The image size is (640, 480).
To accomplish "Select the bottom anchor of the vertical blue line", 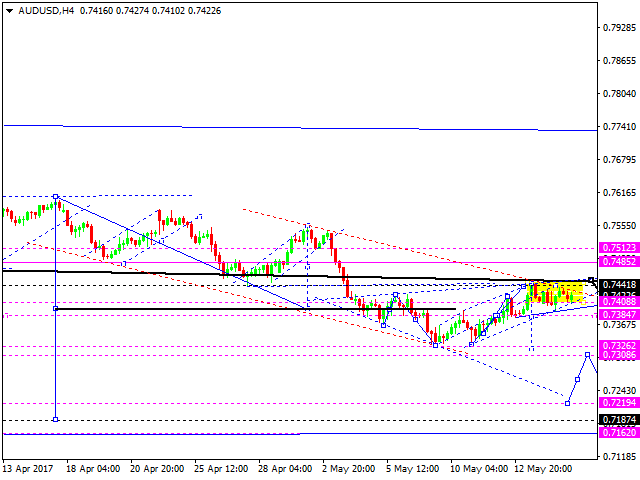I will (56, 420).
